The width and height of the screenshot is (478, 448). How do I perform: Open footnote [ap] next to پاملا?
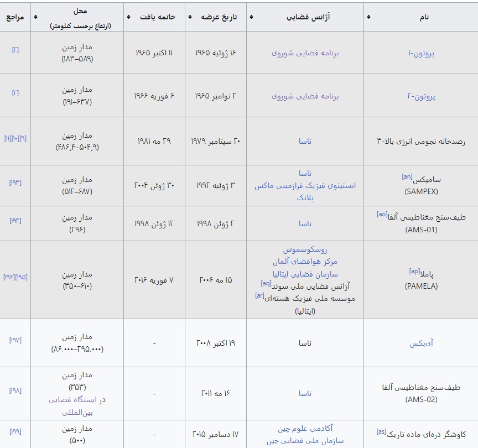pos(414,271)
